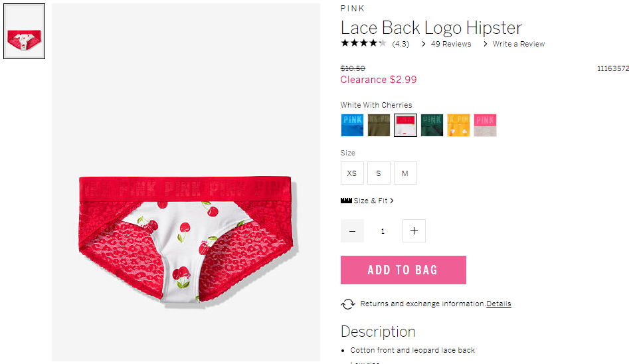This screenshot has width=629, height=364.
Task: Click the returns and exchange arrows icon
Action: click(348, 304)
